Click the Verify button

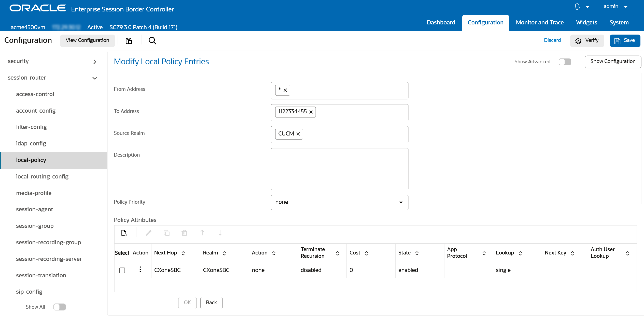(587, 41)
